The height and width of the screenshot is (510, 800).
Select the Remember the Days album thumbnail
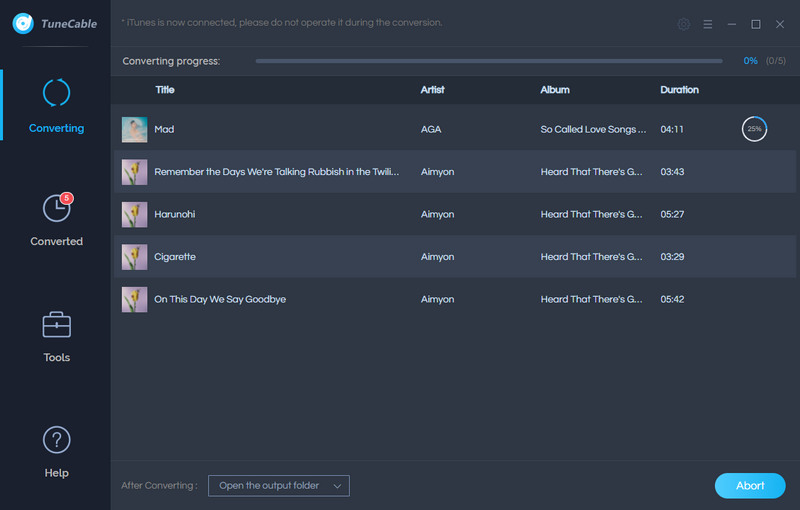tap(134, 172)
